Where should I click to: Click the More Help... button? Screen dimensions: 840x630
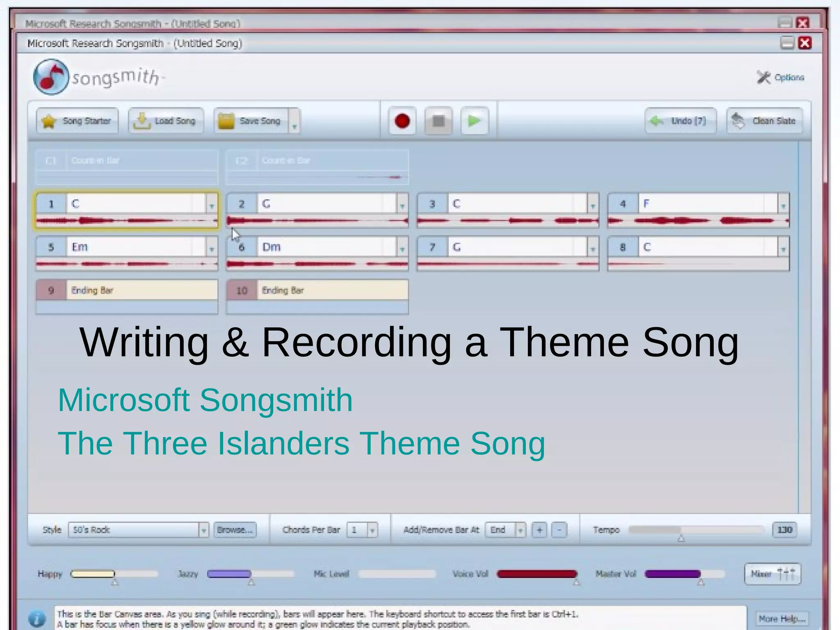coord(782,619)
